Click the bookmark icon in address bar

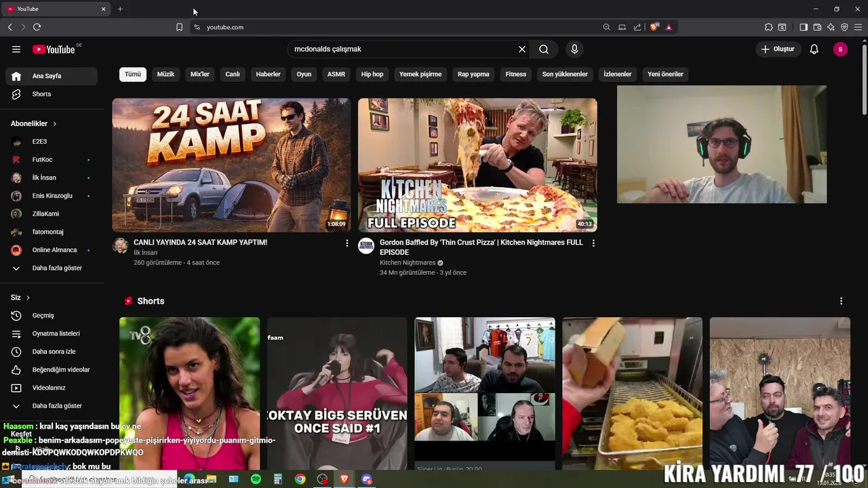tap(179, 27)
